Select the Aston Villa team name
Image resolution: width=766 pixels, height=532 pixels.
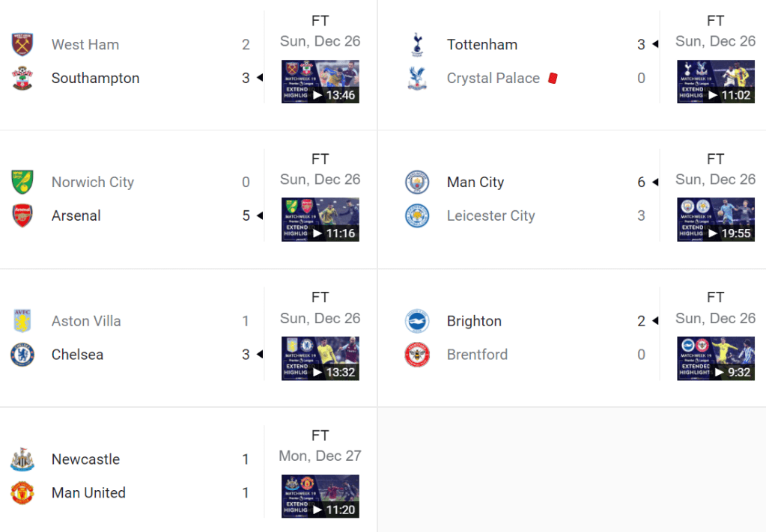(86, 321)
